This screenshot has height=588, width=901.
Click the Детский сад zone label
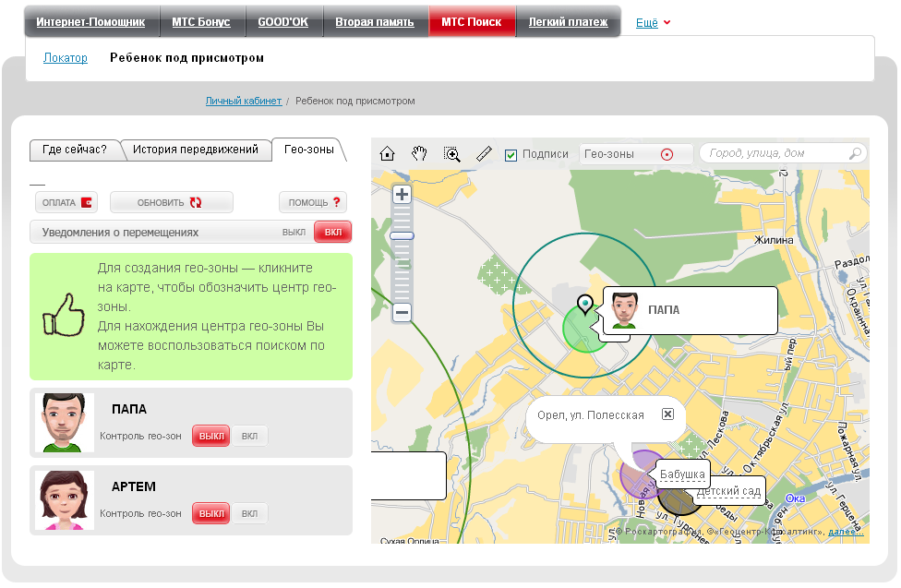click(x=728, y=491)
